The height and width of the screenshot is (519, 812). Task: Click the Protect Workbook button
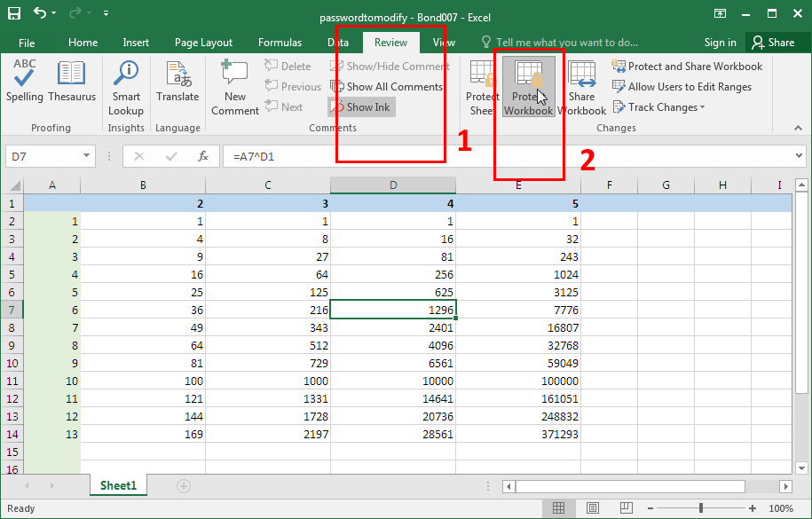529,87
